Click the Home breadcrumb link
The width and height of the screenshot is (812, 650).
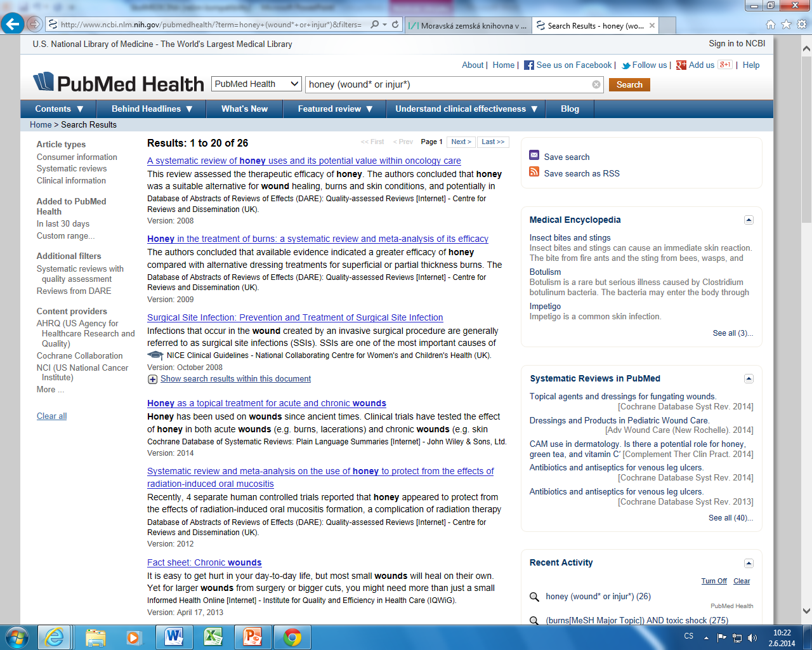click(x=41, y=124)
